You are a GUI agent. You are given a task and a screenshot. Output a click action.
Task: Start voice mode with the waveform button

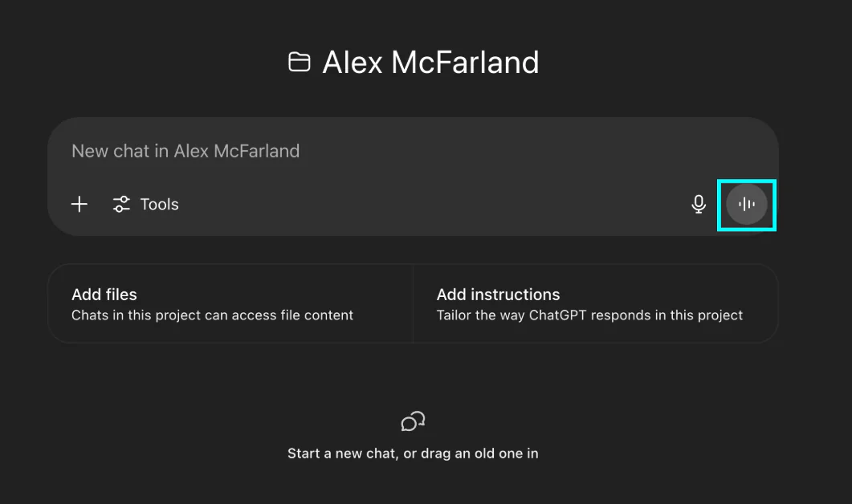pyautogui.click(x=747, y=205)
